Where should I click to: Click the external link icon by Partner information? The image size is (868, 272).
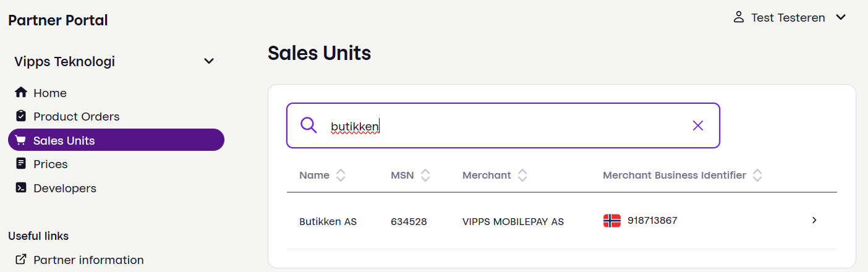[21, 260]
